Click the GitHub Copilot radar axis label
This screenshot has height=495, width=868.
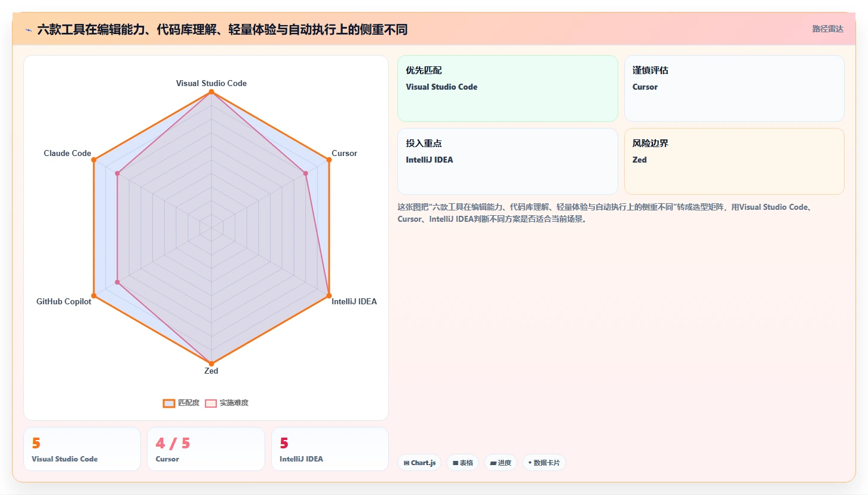pos(64,301)
